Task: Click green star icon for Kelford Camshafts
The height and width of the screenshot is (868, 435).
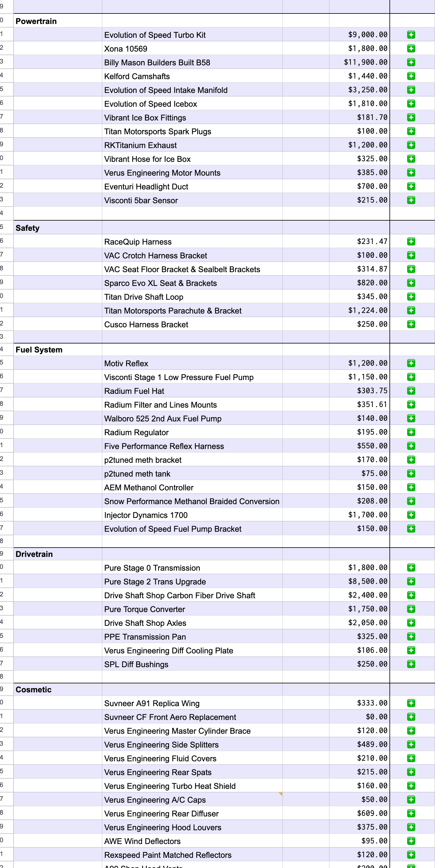Action: (x=411, y=76)
